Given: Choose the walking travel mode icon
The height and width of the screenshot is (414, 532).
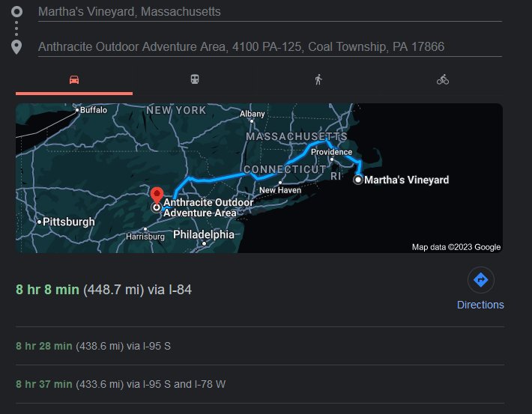Looking at the screenshot, I should point(318,79).
